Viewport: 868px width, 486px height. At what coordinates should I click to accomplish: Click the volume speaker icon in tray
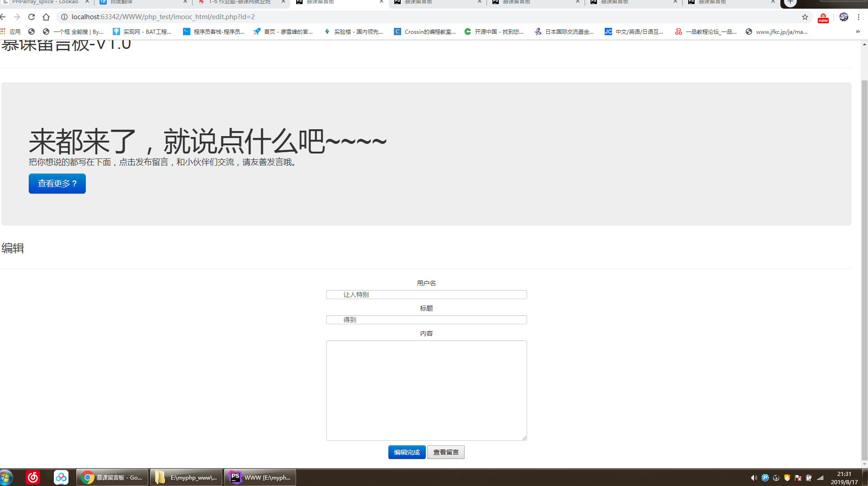pos(754,478)
